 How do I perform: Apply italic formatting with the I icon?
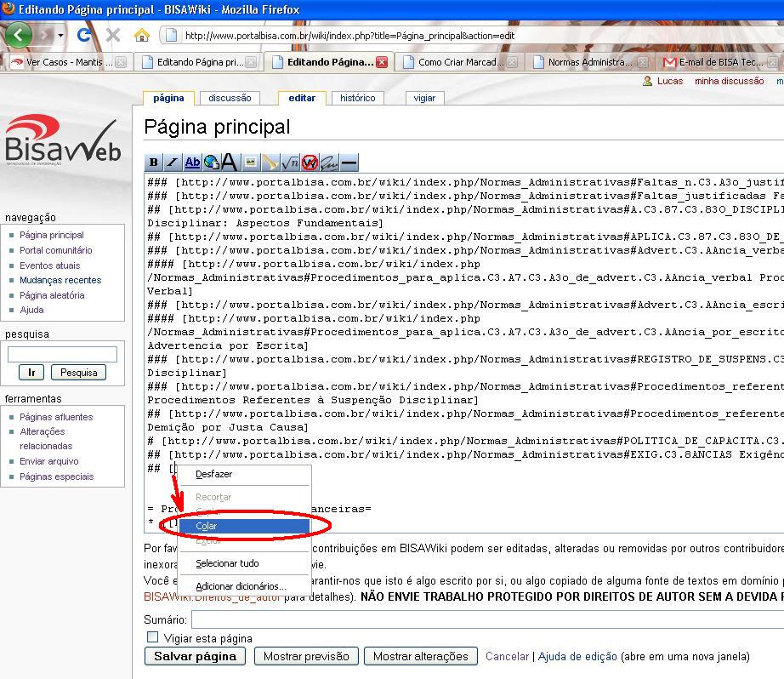(172, 163)
